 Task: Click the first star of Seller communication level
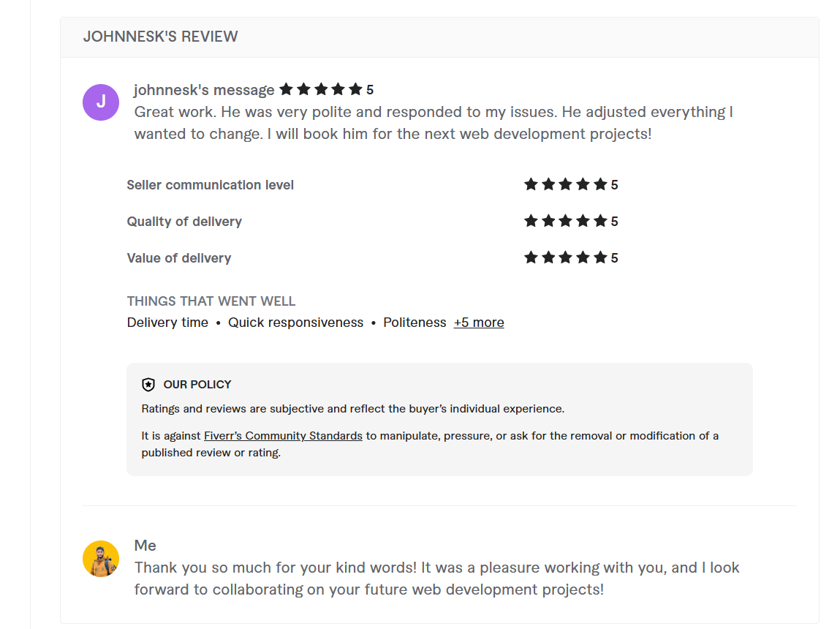(531, 184)
